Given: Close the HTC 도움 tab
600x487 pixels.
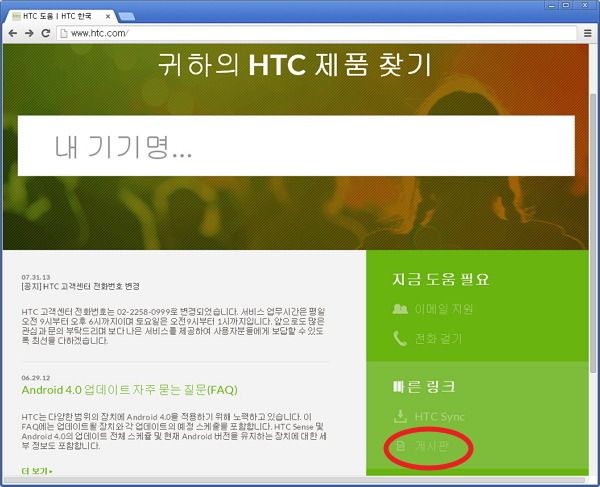Looking at the screenshot, I should pyautogui.click(x=108, y=16).
